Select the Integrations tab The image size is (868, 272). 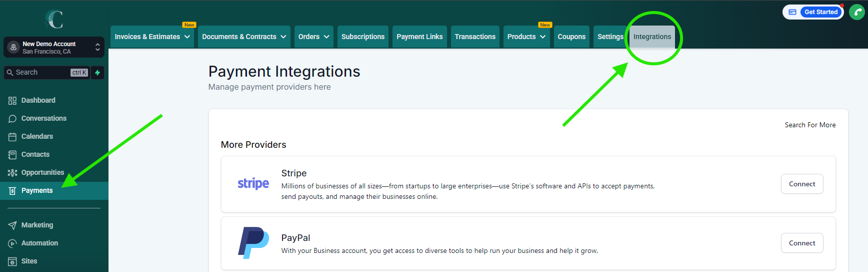[x=652, y=37]
